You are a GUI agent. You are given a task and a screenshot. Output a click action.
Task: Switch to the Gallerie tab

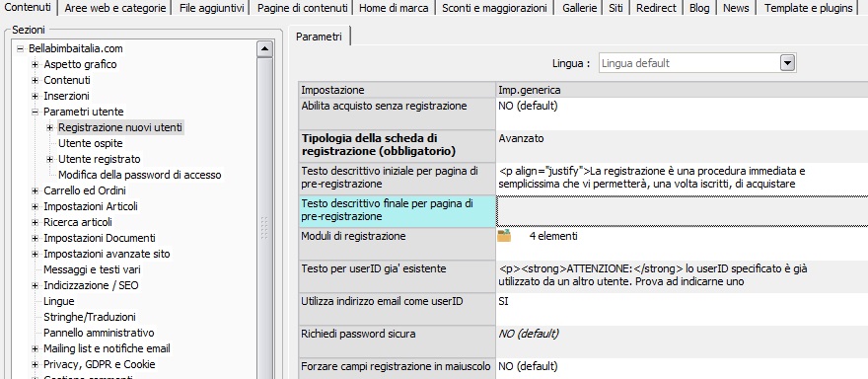(579, 8)
